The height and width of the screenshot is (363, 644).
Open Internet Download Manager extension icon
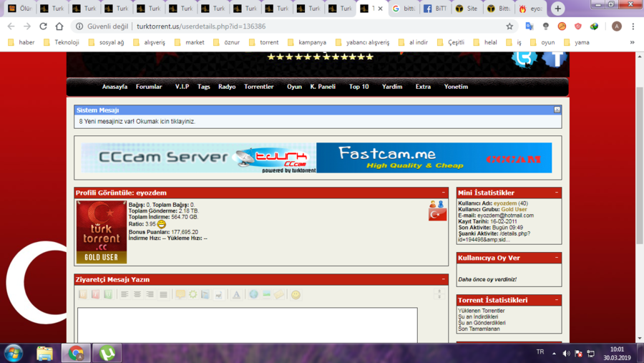point(594,26)
